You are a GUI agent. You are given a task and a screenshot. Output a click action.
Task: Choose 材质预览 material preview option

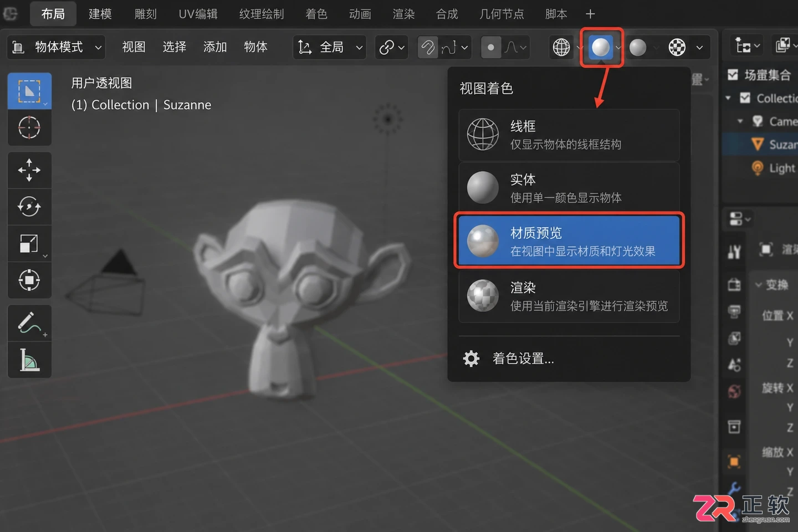click(569, 241)
